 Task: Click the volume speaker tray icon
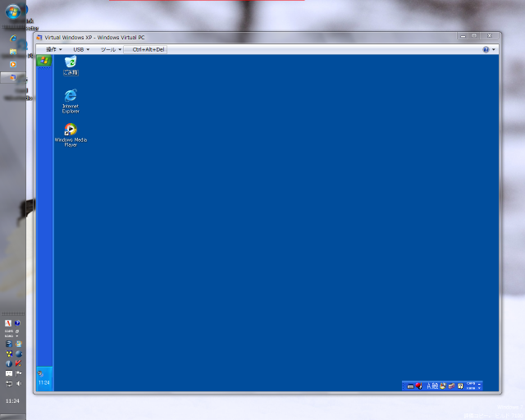[18, 383]
